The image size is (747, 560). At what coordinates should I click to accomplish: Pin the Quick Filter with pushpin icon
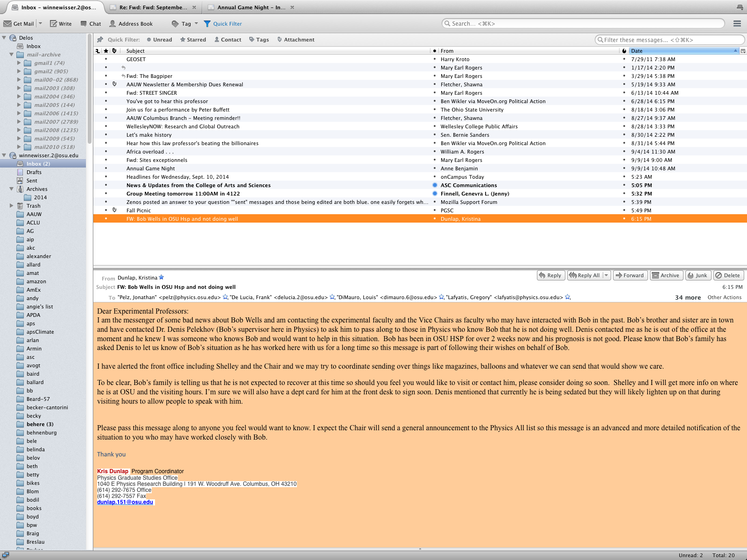click(x=100, y=40)
